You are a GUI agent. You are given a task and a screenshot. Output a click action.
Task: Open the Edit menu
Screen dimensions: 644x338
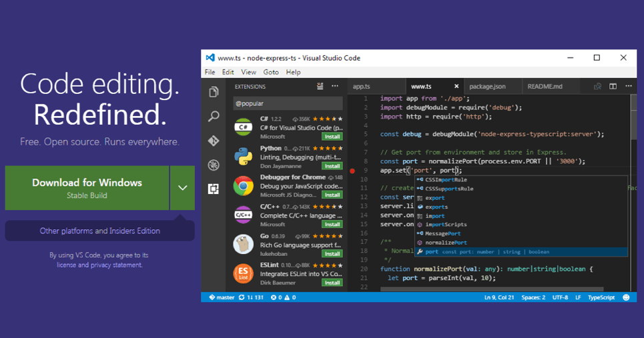(228, 72)
